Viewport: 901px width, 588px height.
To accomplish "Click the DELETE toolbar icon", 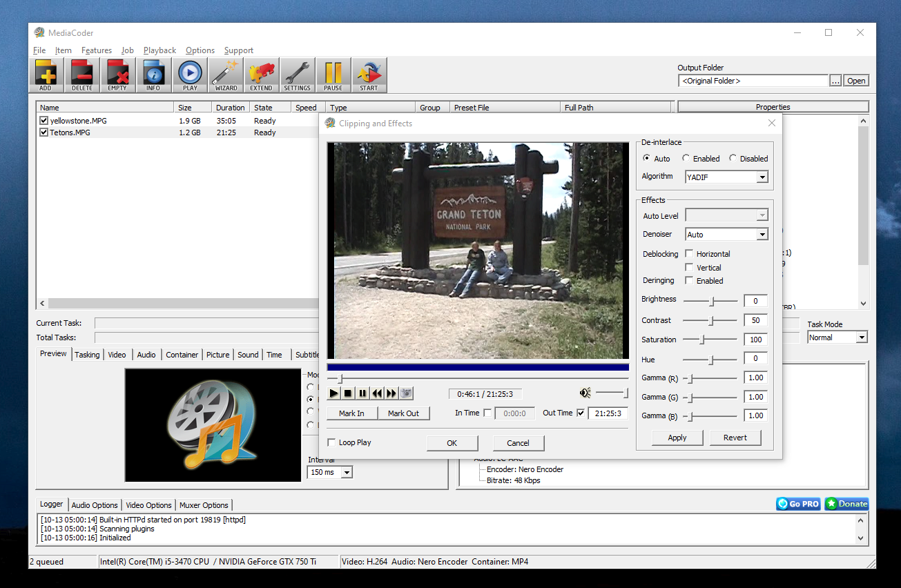I will pos(81,75).
